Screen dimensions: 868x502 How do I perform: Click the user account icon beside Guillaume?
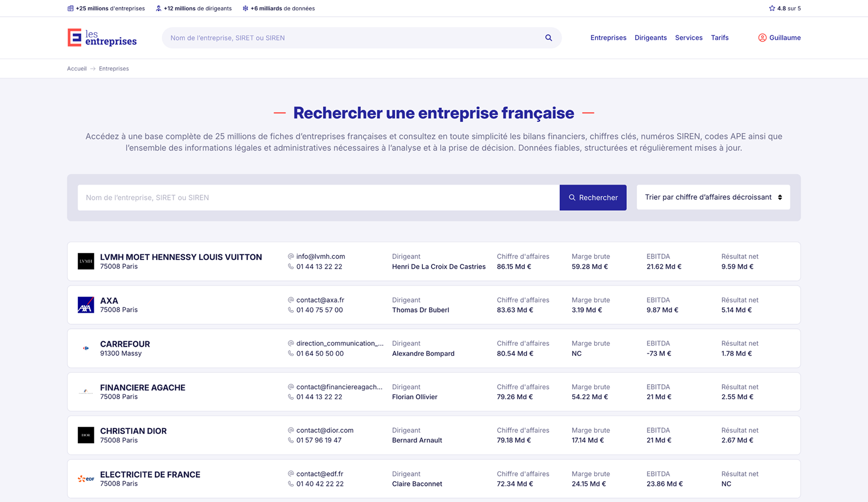(x=762, y=38)
